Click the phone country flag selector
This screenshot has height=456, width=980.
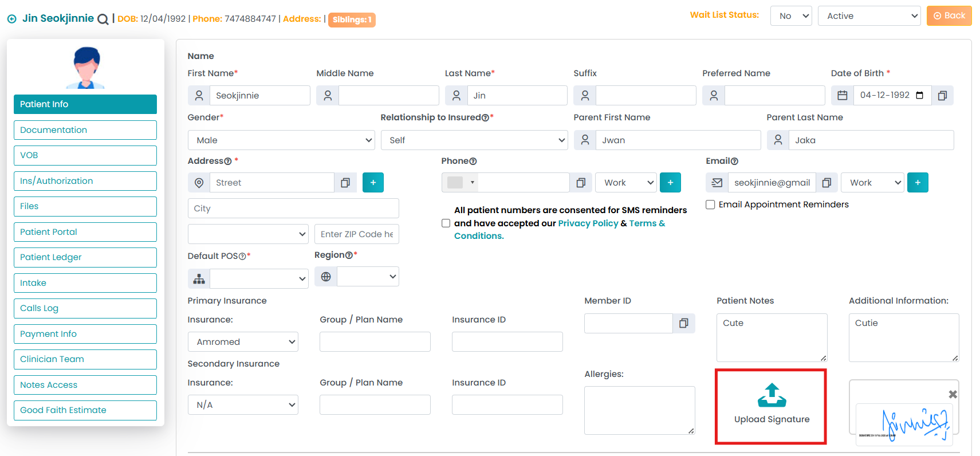point(461,183)
